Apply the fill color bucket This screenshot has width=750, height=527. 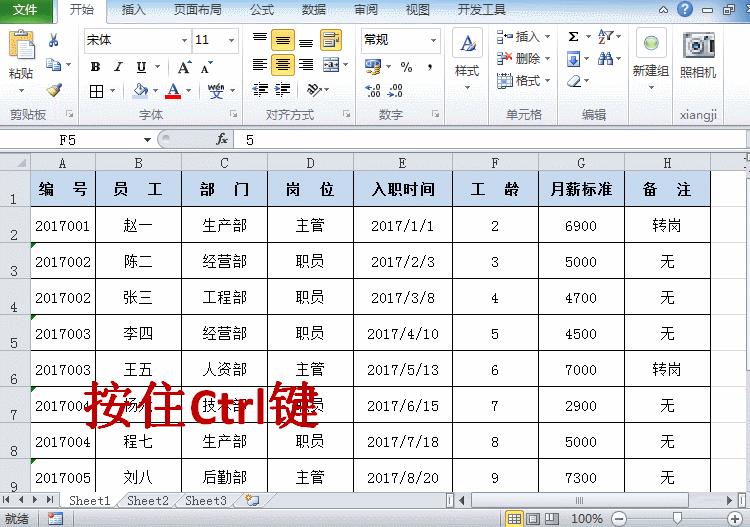(141, 90)
